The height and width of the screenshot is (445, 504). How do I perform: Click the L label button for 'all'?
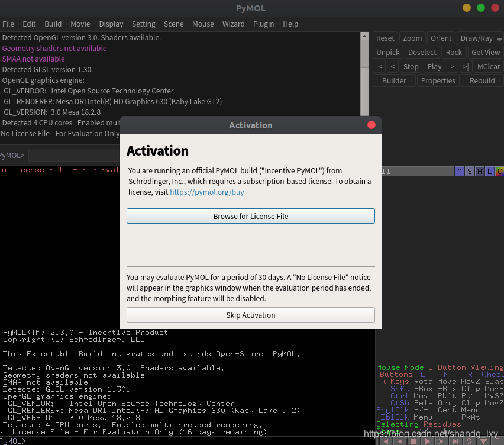(490, 172)
